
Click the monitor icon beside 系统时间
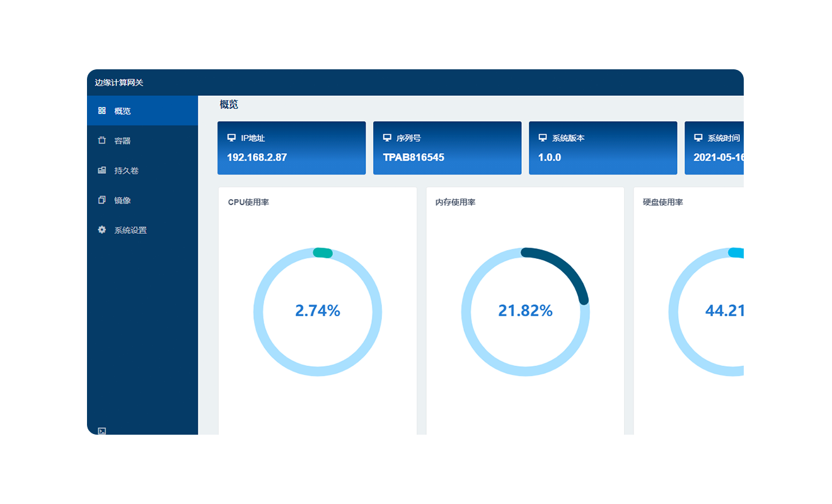[698, 137]
